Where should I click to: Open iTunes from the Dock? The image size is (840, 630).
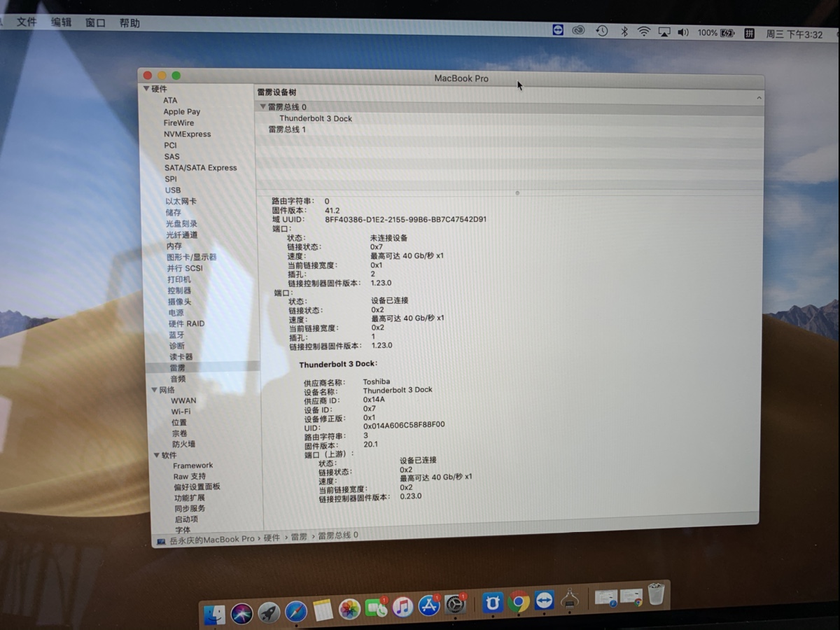(x=402, y=607)
